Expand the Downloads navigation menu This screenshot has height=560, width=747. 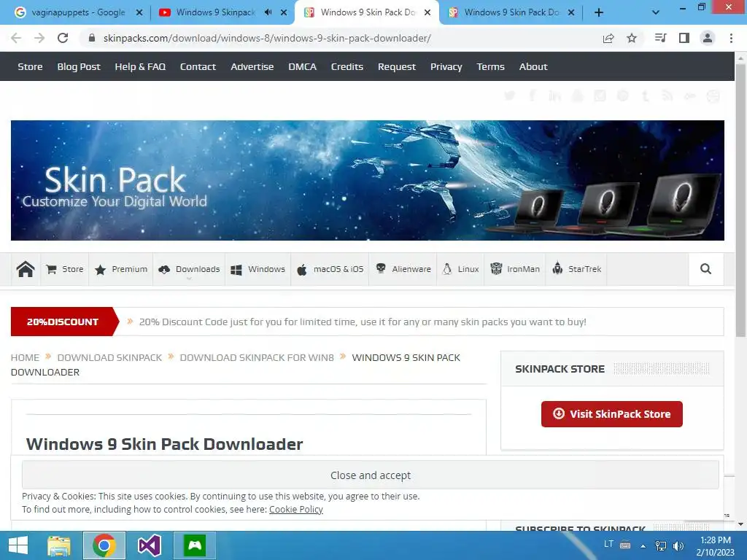pyautogui.click(x=189, y=269)
